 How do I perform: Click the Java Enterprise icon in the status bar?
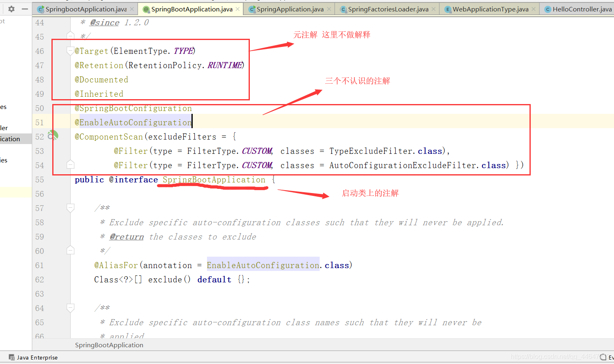click(x=12, y=357)
